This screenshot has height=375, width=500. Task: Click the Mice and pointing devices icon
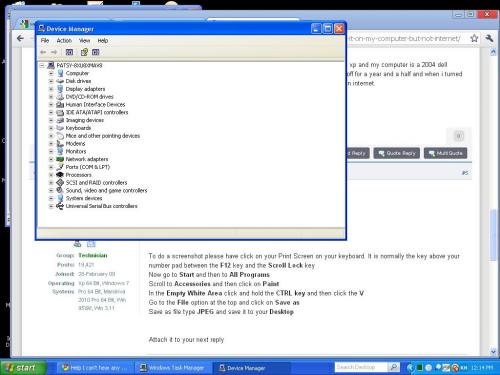pos(60,136)
